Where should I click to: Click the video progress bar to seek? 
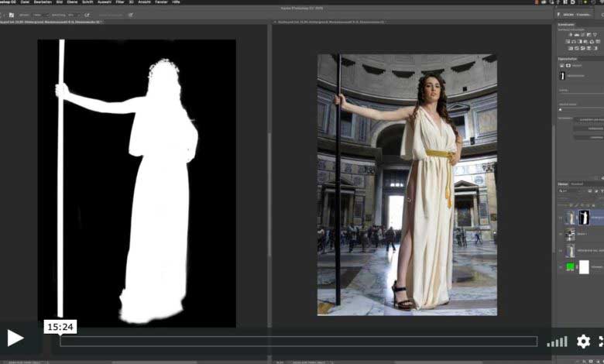(x=298, y=342)
